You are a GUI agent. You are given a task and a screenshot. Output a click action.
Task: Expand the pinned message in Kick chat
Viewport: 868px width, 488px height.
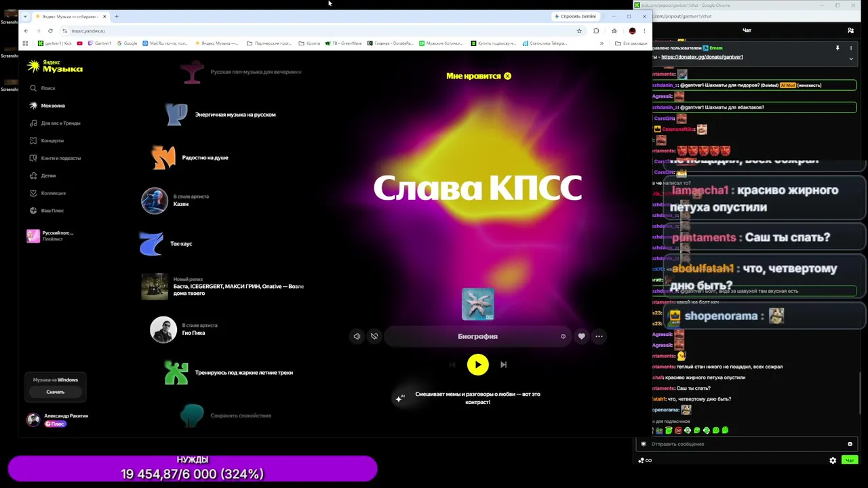pos(851,59)
